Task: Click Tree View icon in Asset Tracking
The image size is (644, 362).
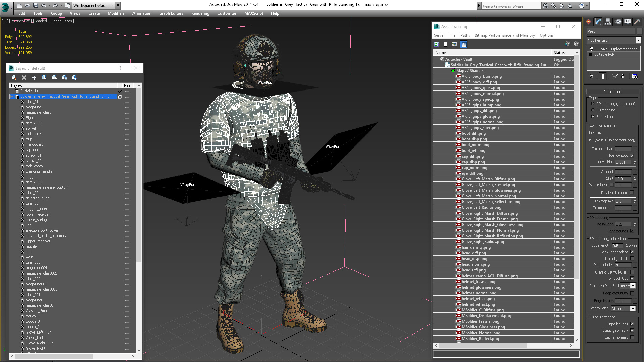Action: pos(454,44)
